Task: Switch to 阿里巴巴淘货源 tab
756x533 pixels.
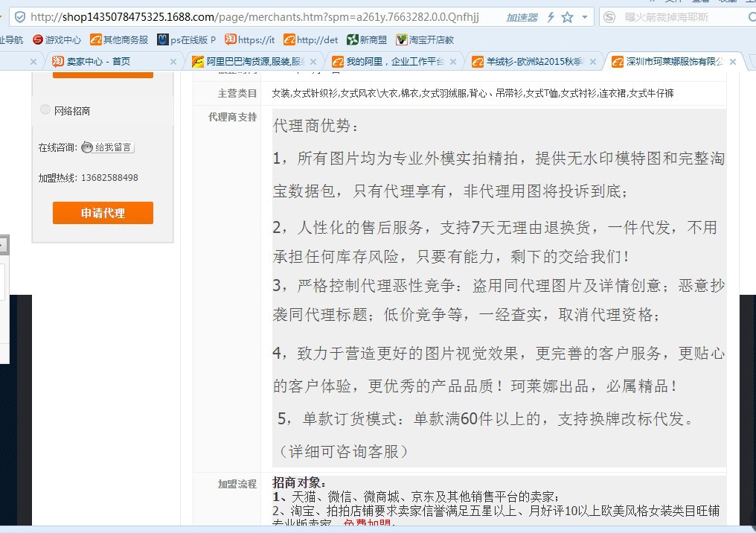Action: click(x=253, y=61)
